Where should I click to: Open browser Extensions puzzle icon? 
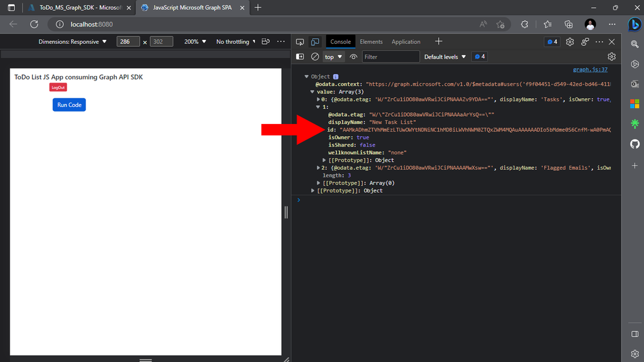525,25
